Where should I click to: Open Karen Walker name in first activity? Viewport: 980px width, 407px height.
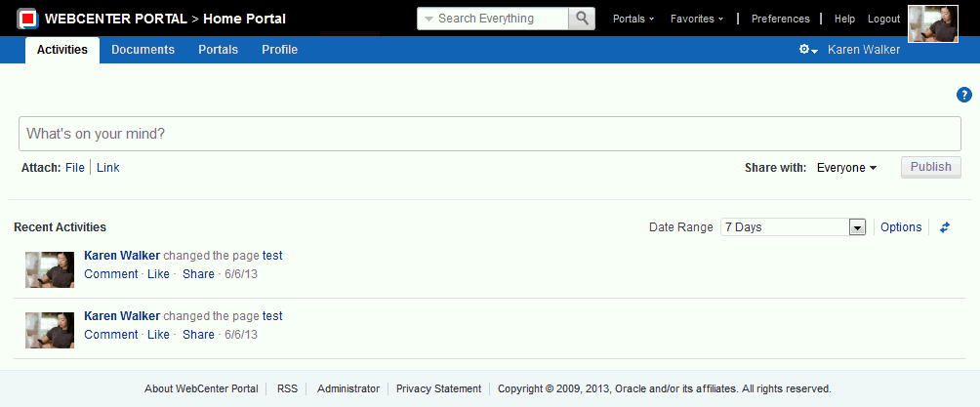click(x=122, y=255)
